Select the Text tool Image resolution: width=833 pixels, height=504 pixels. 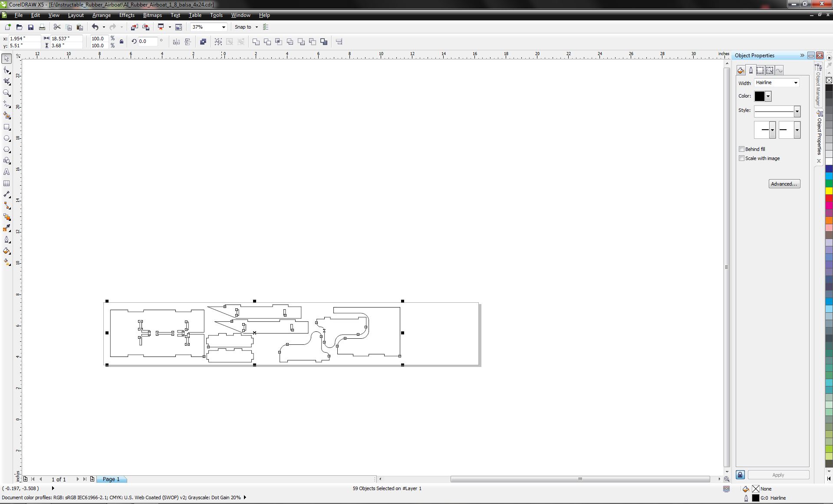[x=7, y=172]
